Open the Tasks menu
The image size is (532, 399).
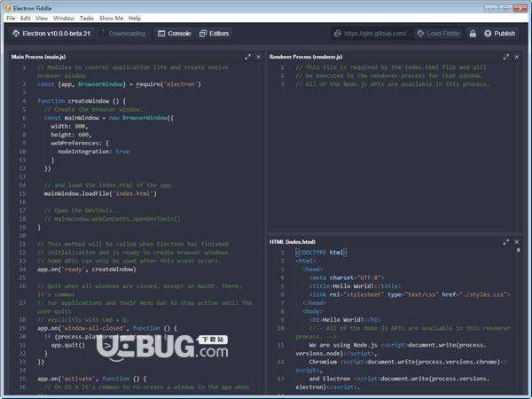tap(87, 18)
